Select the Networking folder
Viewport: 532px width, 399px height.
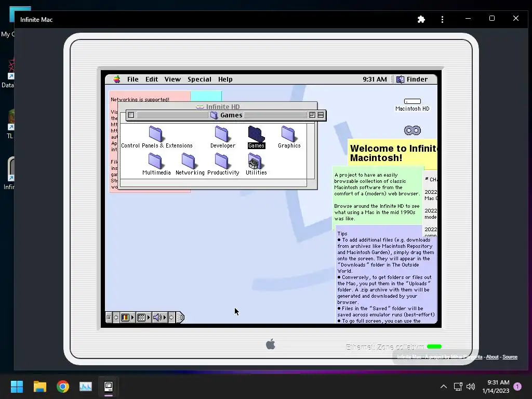[x=190, y=164]
